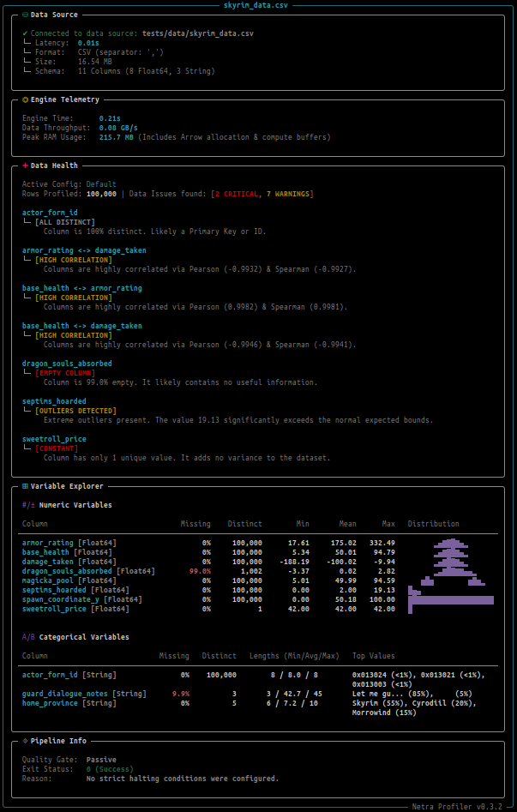Click the damage_taken min value -188.19

[x=294, y=562]
